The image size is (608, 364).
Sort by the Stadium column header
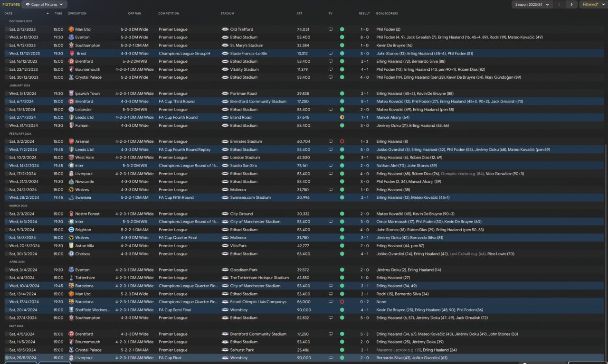coord(228,13)
